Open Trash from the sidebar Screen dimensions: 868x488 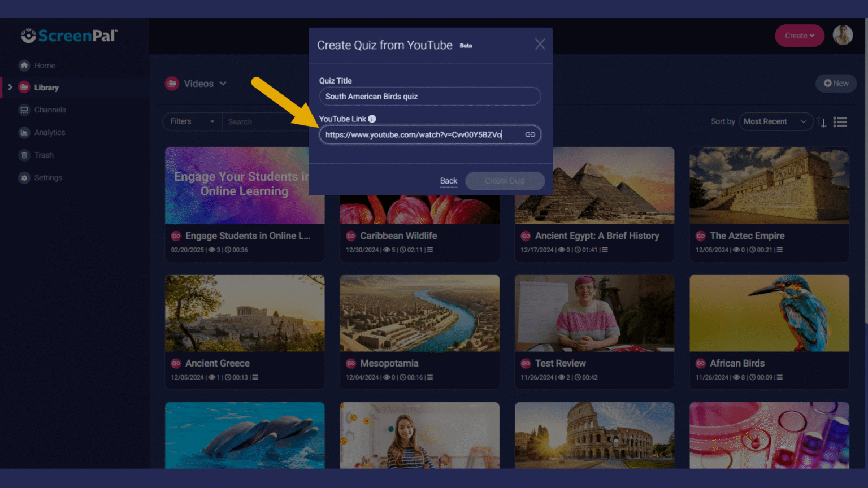44,155
